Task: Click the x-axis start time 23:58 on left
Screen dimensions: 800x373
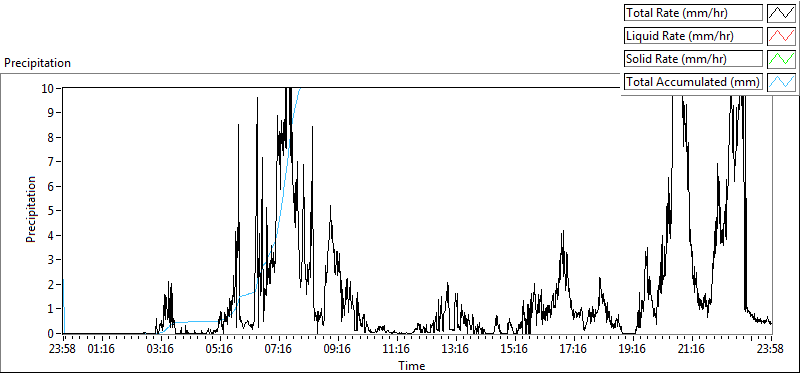Action: pyautogui.click(x=63, y=350)
